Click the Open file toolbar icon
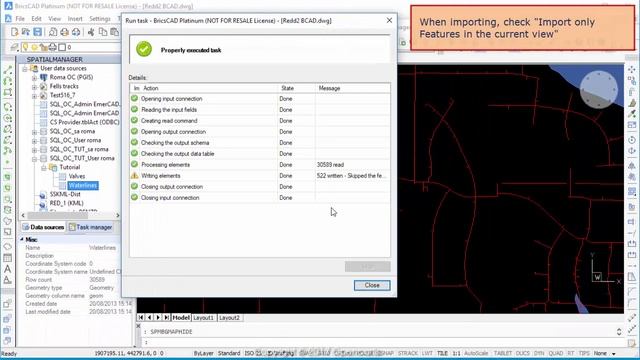The image size is (640, 360). click(26, 32)
